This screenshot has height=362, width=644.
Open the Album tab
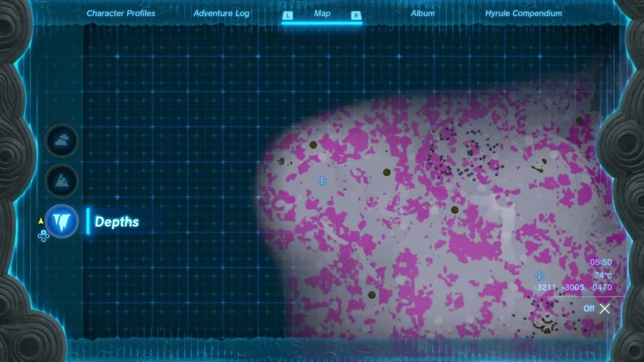pos(423,13)
